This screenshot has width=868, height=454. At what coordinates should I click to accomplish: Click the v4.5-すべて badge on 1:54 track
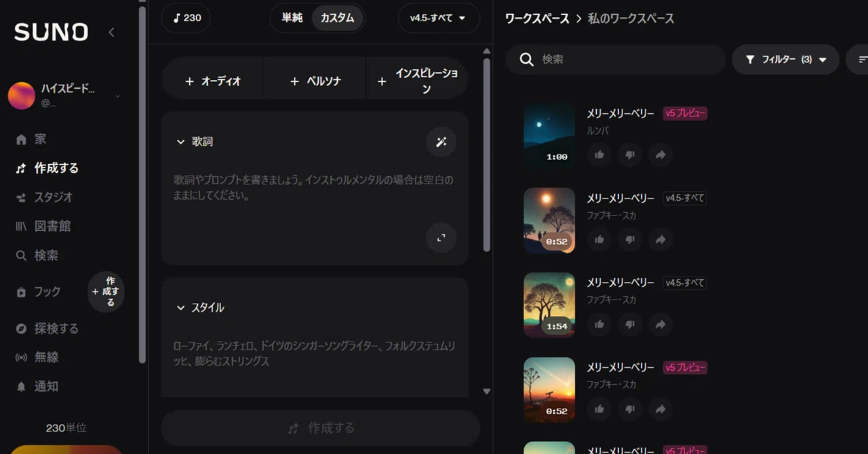pos(685,283)
